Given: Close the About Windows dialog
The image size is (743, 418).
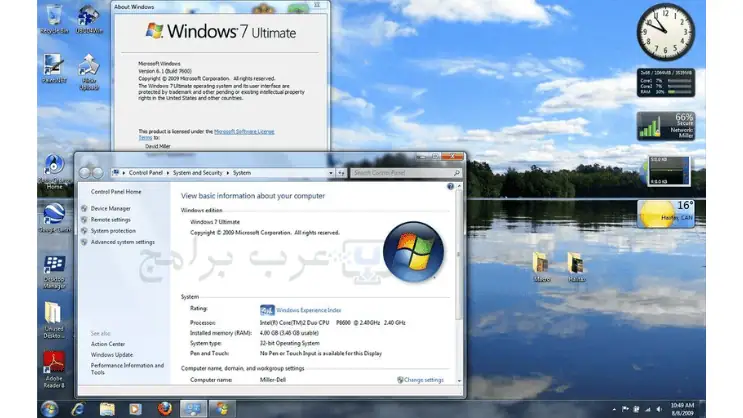Looking at the screenshot, I should 317,5.
